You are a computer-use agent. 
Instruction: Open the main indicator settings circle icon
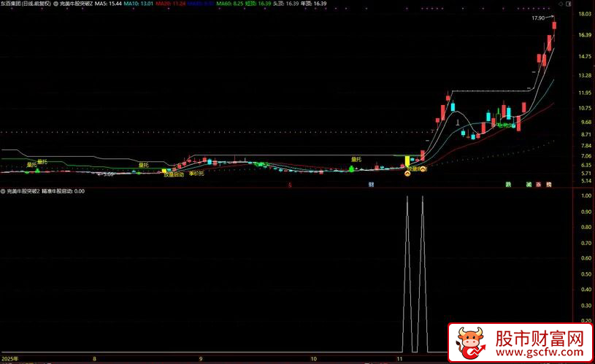point(55,4)
